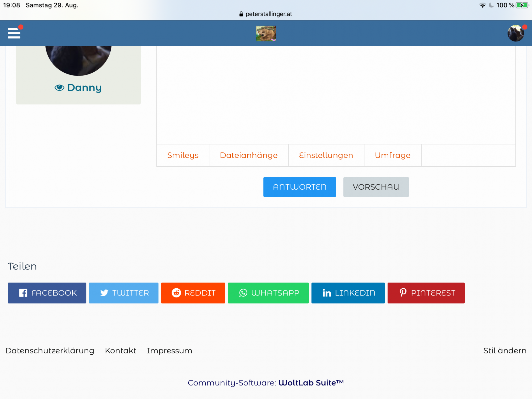
Task: Open the hamburger main menu
Action: tap(14, 33)
